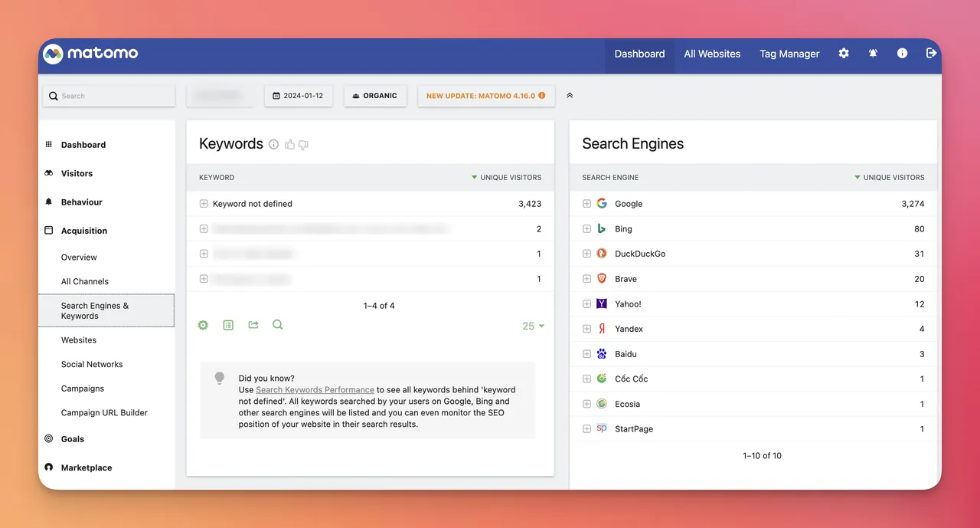Screen dimensions: 980x528
Task: Switch to All Websites tab
Action: 712,54
